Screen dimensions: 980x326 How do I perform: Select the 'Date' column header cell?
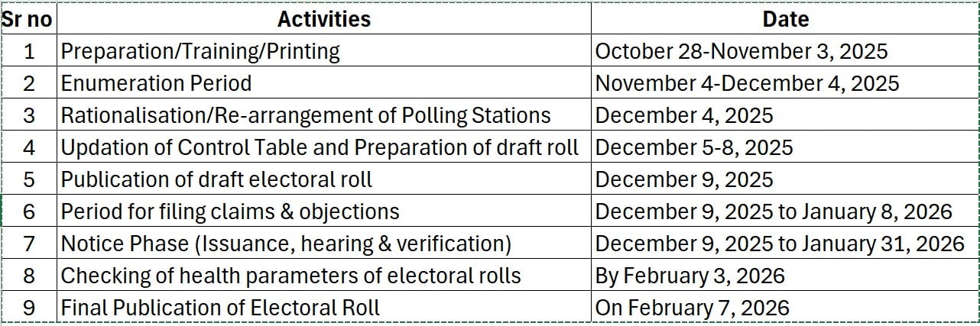coord(785,19)
